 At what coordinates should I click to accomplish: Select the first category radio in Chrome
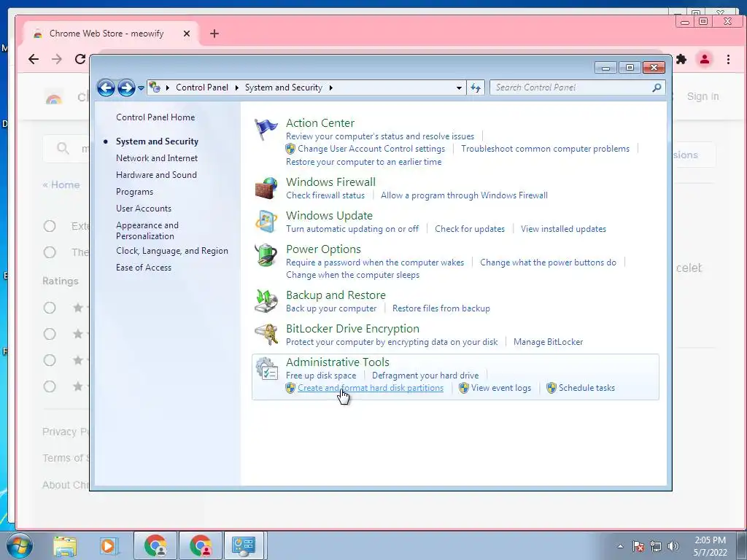(x=50, y=226)
